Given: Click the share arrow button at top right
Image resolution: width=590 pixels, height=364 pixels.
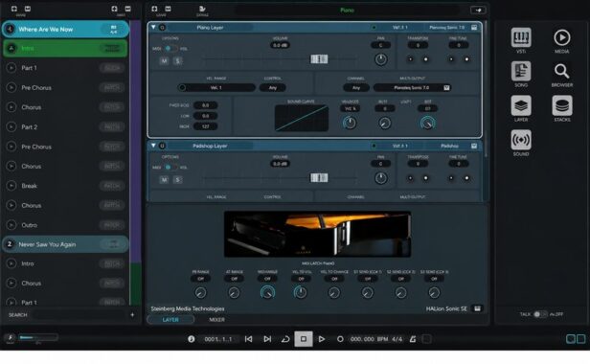Looking at the screenshot, I should click(478, 11).
